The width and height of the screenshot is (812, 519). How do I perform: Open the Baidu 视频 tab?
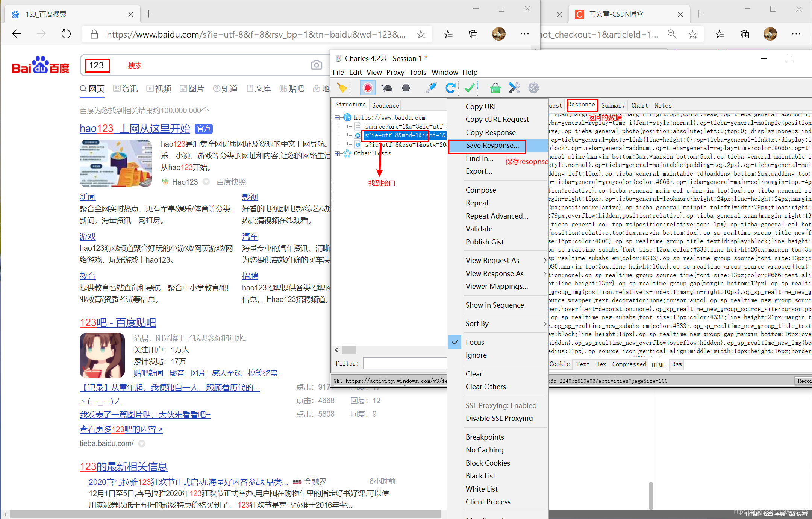pyautogui.click(x=159, y=89)
